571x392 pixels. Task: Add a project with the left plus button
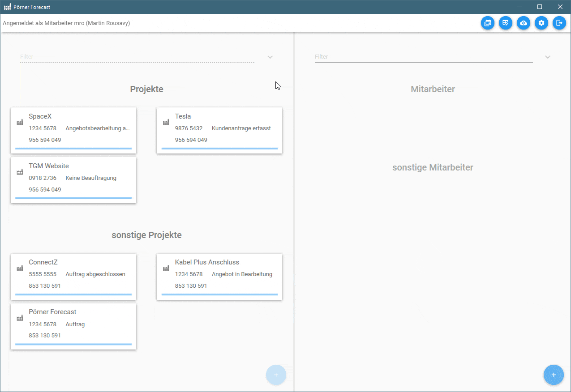(276, 375)
